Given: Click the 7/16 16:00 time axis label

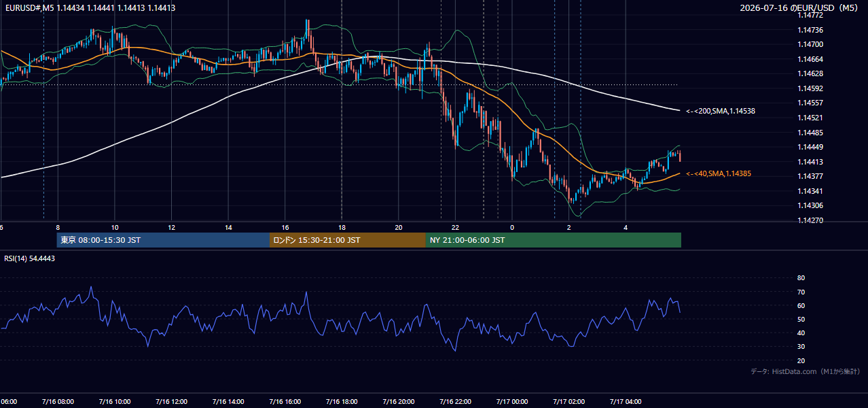Looking at the screenshot, I should [x=285, y=401].
